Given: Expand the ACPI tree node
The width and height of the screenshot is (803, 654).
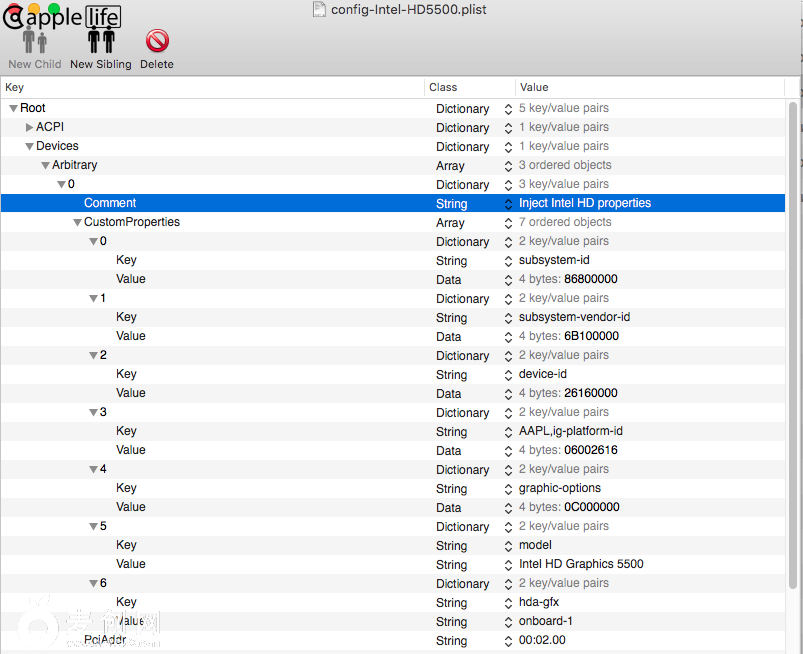Looking at the screenshot, I should click(29, 127).
